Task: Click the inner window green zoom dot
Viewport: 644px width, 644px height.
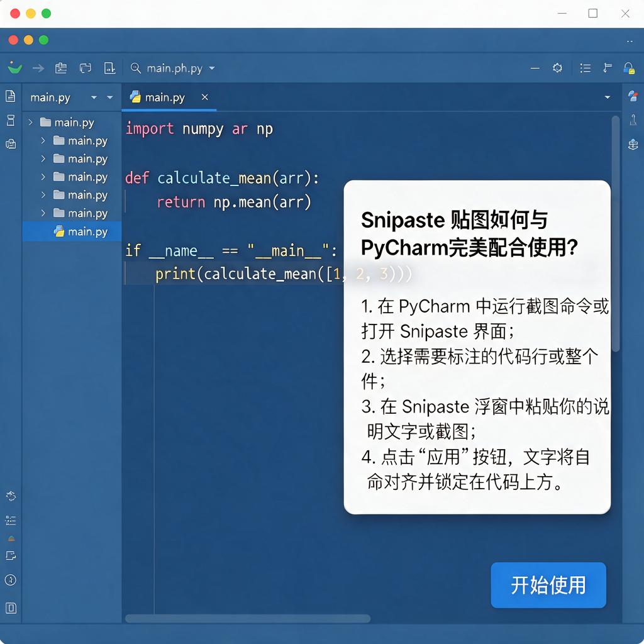Action: click(x=43, y=40)
